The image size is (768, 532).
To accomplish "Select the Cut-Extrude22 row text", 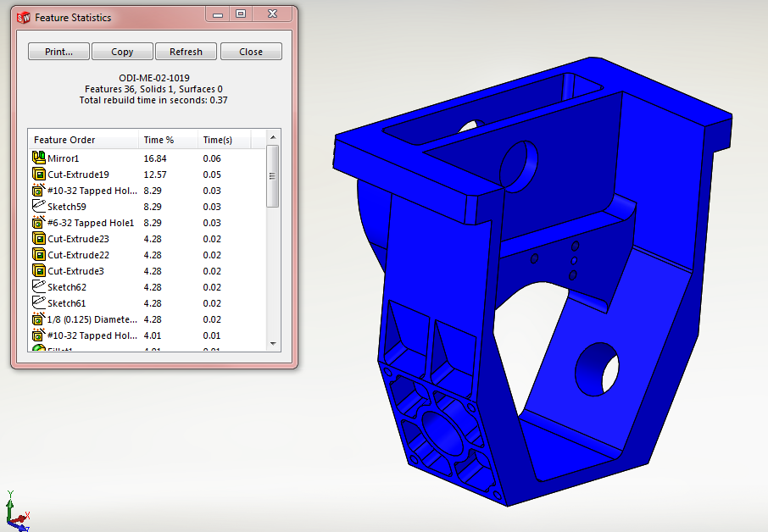I will click(x=78, y=256).
